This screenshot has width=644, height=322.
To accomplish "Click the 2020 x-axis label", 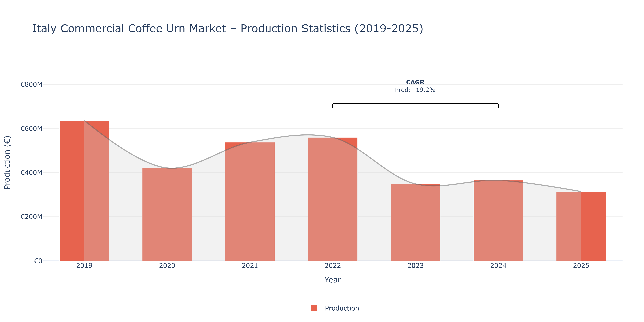I will tap(167, 266).
